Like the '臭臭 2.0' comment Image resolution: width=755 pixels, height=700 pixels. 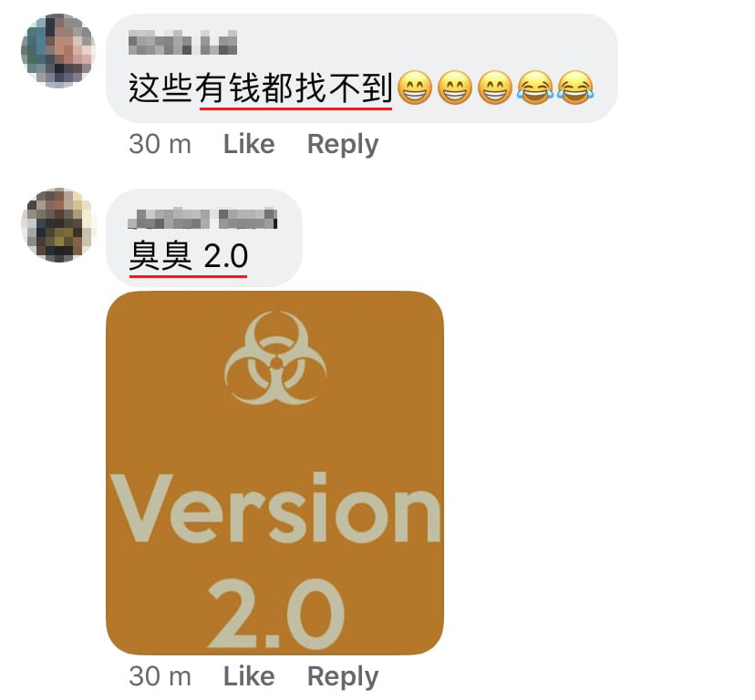pos(249,676)
